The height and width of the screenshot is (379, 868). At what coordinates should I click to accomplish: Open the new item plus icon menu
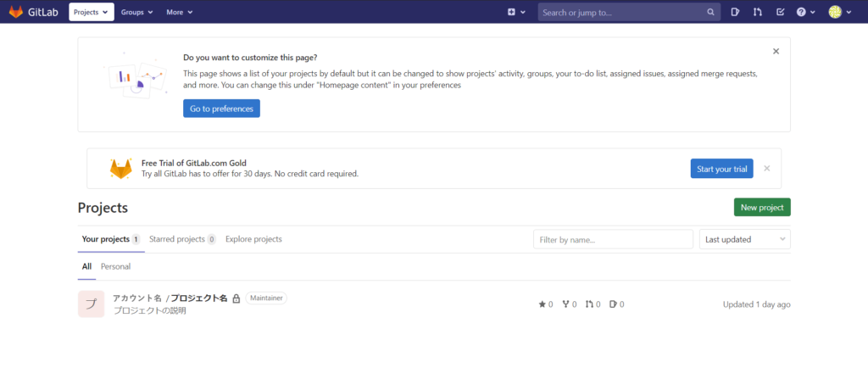coord(516,12)
